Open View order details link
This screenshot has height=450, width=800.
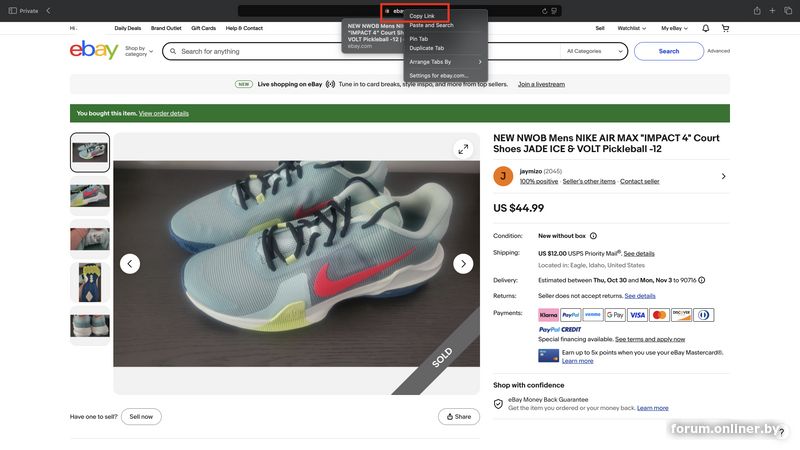point(164,113)
